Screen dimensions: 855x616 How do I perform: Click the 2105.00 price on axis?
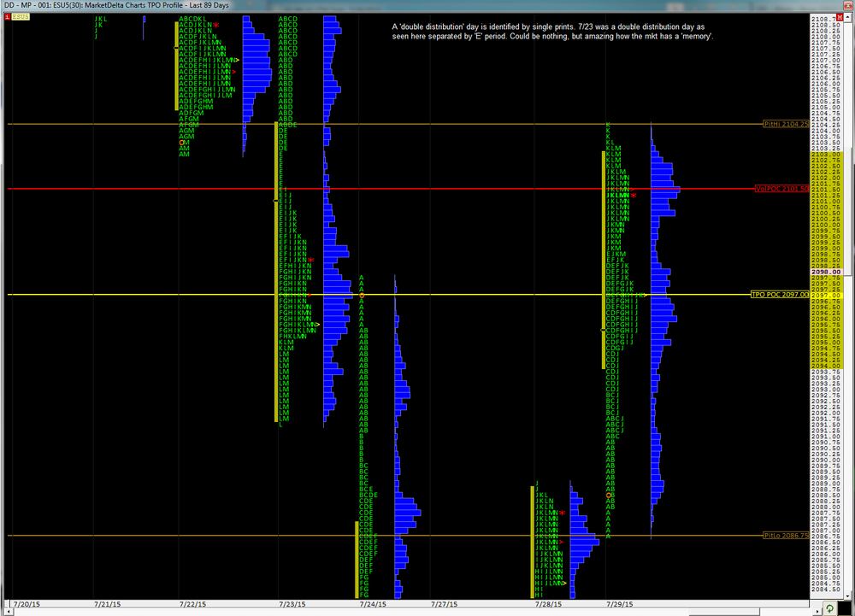click(826, 108)
